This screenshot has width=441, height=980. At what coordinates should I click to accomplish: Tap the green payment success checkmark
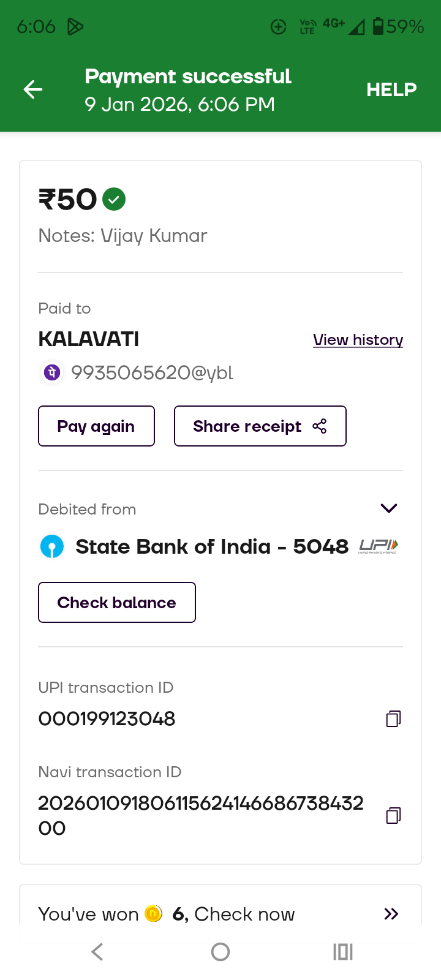point(114,199)
